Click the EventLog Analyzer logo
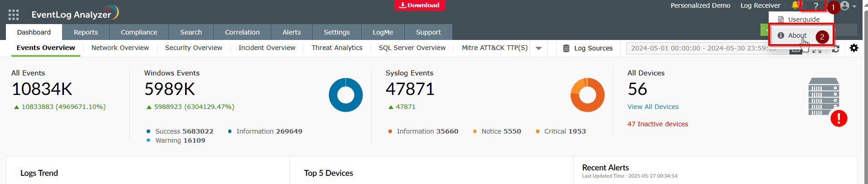Image resolution: width=868 pixels, height=184 pixels. tap(75, 13)
